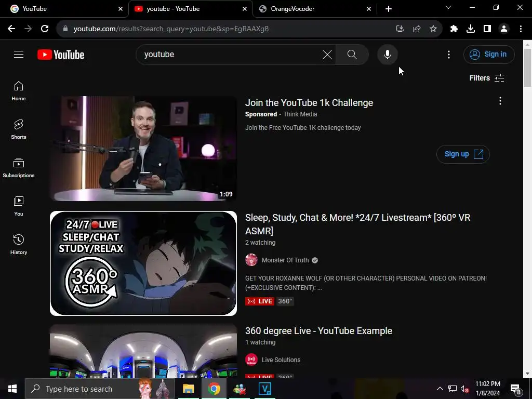Image resolution: width=532 pixels, height=399 pixels.
Task: Open the sponsored ad's three-dot options menu
Action: (x=500, y=101)
